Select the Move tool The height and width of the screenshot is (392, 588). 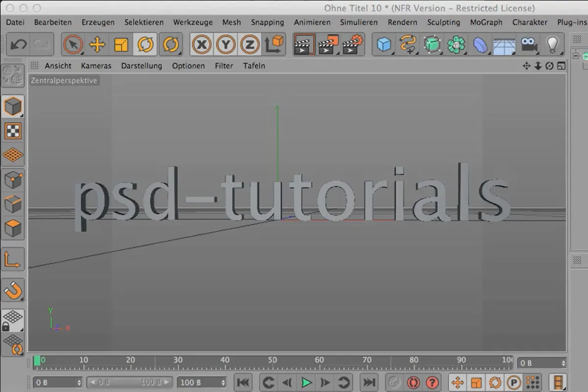coord(97,45)
